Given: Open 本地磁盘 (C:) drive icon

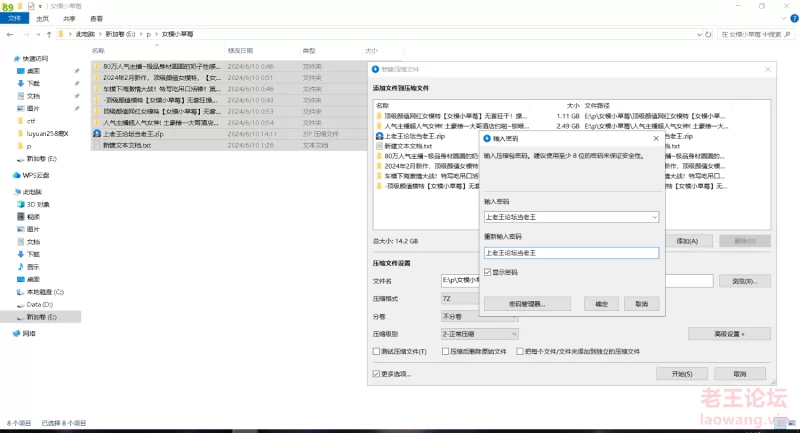Looking at the screenshot, I should 19,291.
